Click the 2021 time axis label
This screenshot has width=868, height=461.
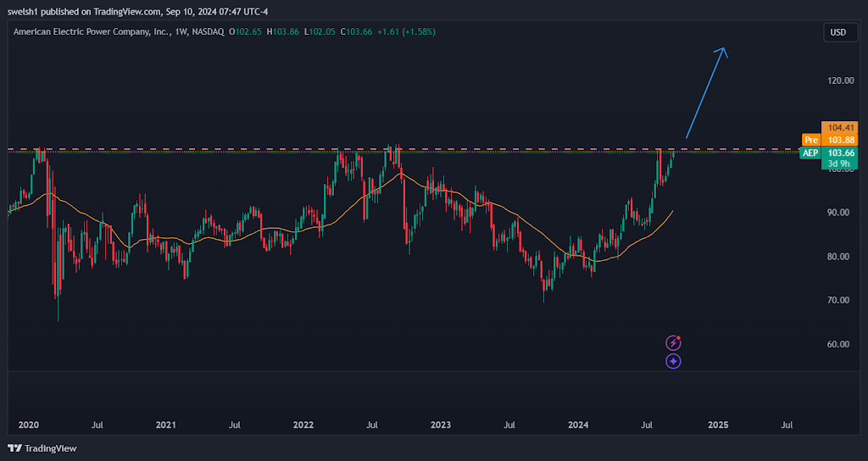tap(165, 425)
